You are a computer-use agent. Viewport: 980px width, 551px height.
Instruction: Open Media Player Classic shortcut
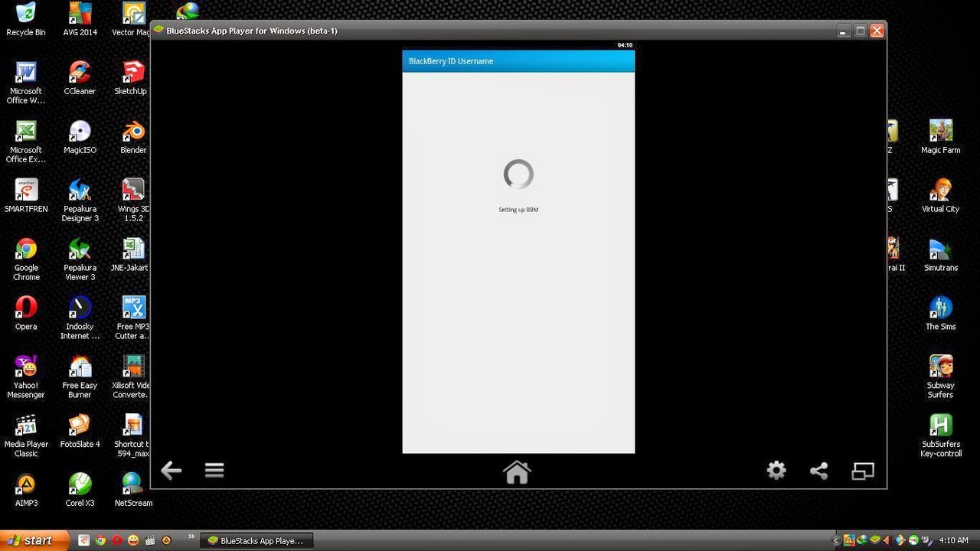(x=26, y=436)
